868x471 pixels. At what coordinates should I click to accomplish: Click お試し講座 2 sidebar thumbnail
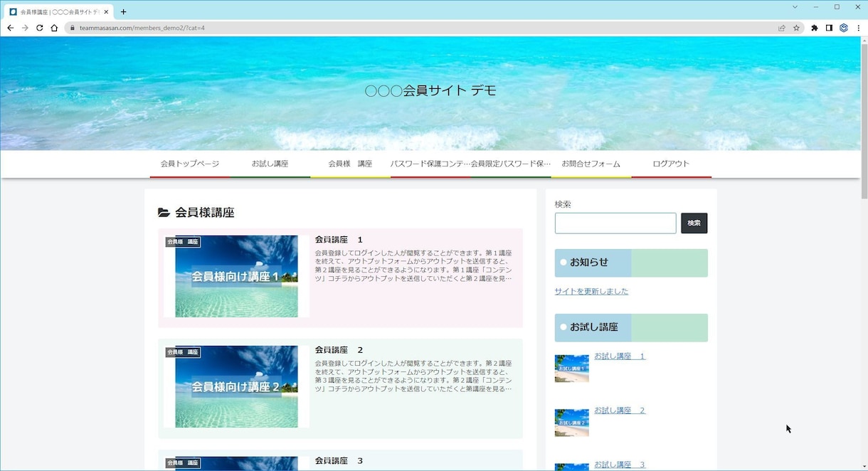(572, 423)
